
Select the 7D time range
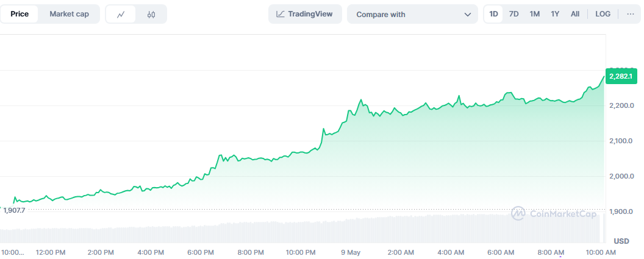click(x=514, y=14)
